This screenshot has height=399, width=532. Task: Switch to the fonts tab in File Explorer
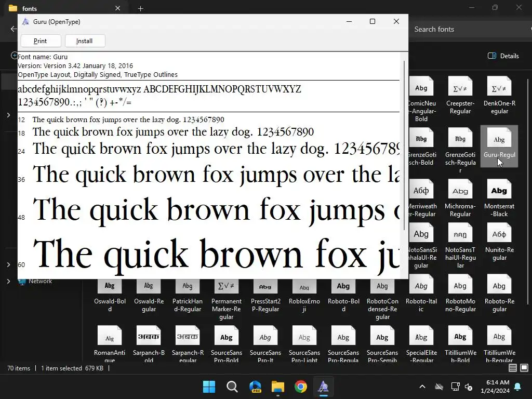point(64,8)
